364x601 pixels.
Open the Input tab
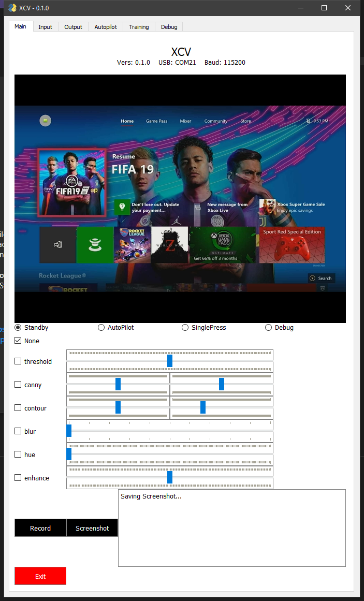(x=45, y=27)
